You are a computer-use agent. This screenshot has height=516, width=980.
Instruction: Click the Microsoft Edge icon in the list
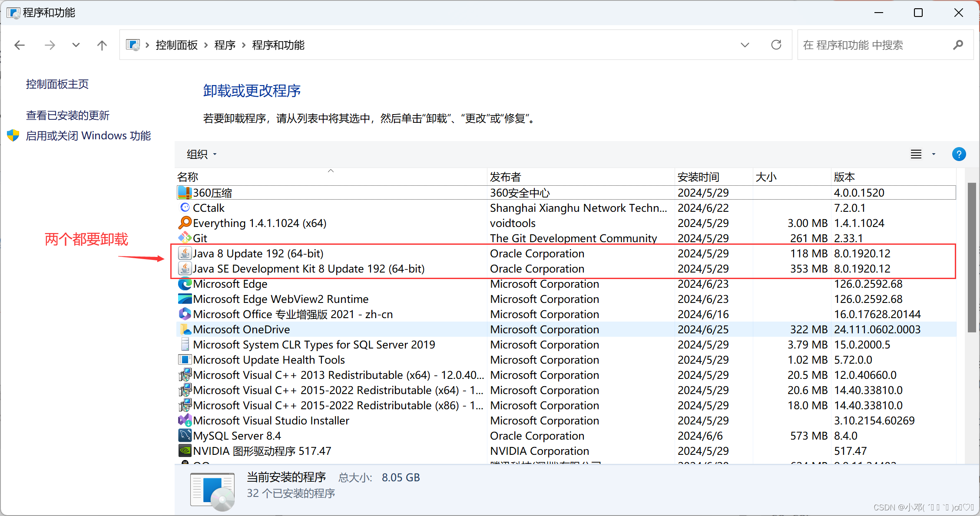(185, 284)
